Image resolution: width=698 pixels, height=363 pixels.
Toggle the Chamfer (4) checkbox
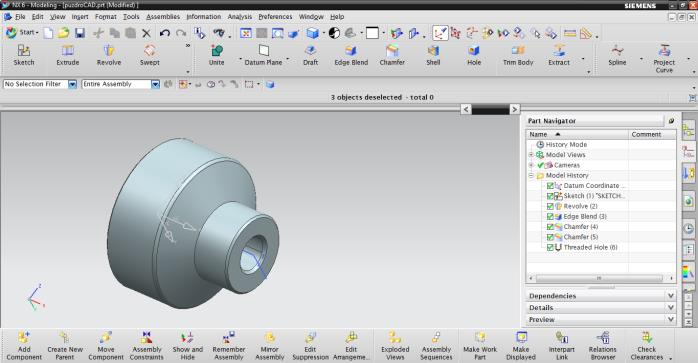pos(550,227)
